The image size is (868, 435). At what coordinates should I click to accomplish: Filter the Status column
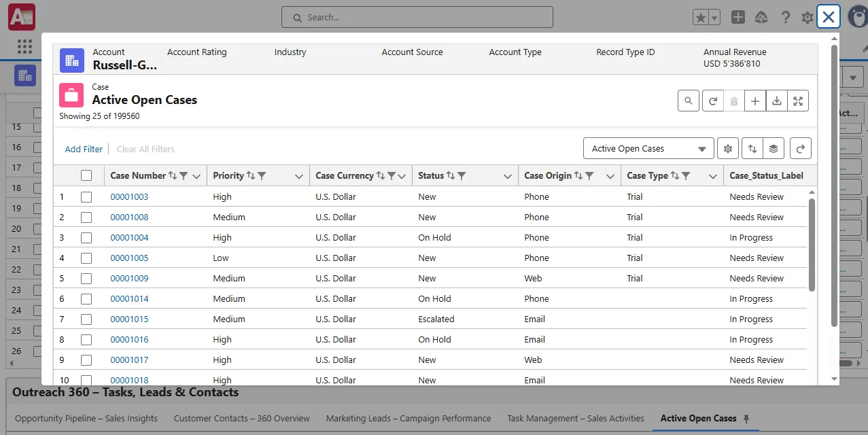coord(462,175)
